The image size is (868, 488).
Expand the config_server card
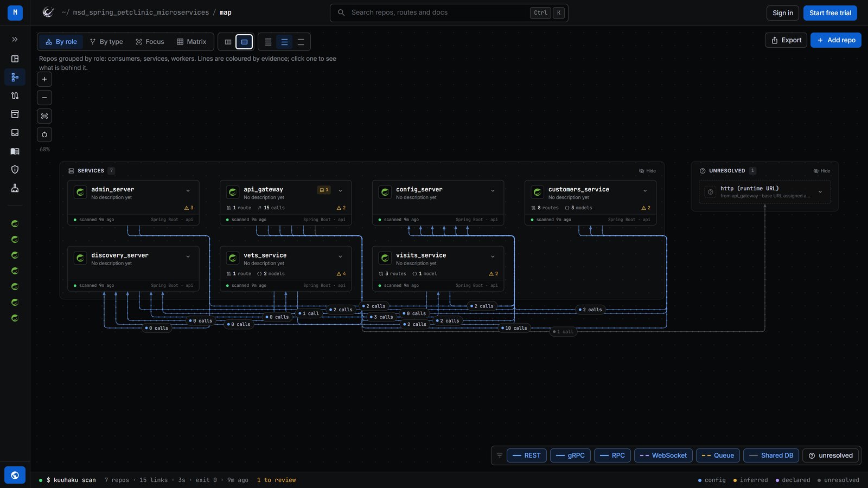[x=493, y=191]
